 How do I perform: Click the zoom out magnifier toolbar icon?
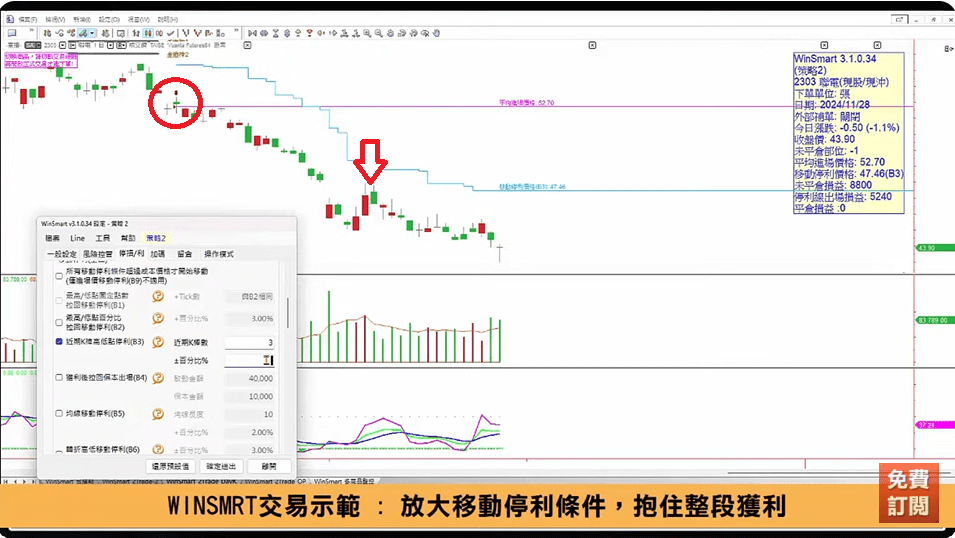(x=379, y=33)
